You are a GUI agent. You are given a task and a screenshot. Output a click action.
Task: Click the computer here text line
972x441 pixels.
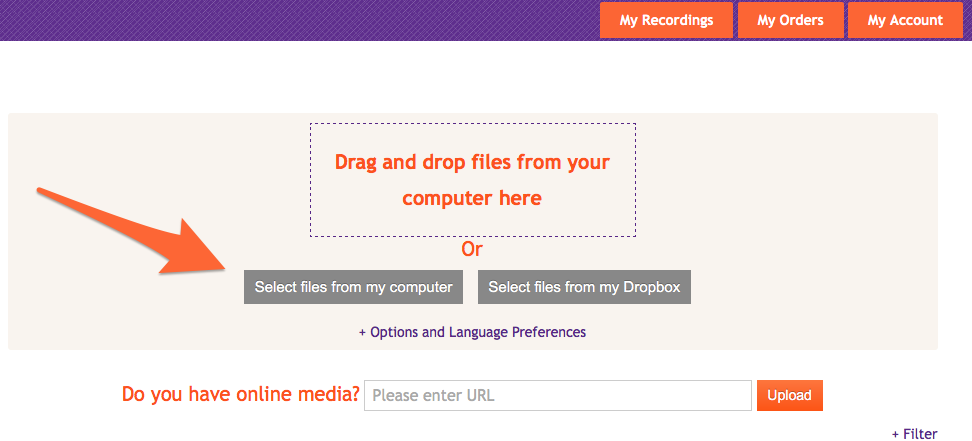coord(472,198)
